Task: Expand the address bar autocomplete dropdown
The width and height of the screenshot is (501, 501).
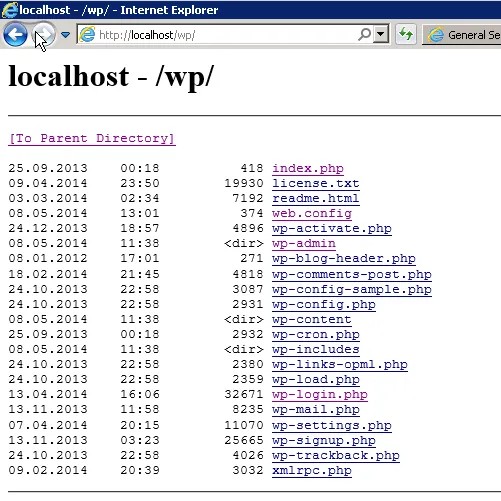Action: click(x=380, y=34)
